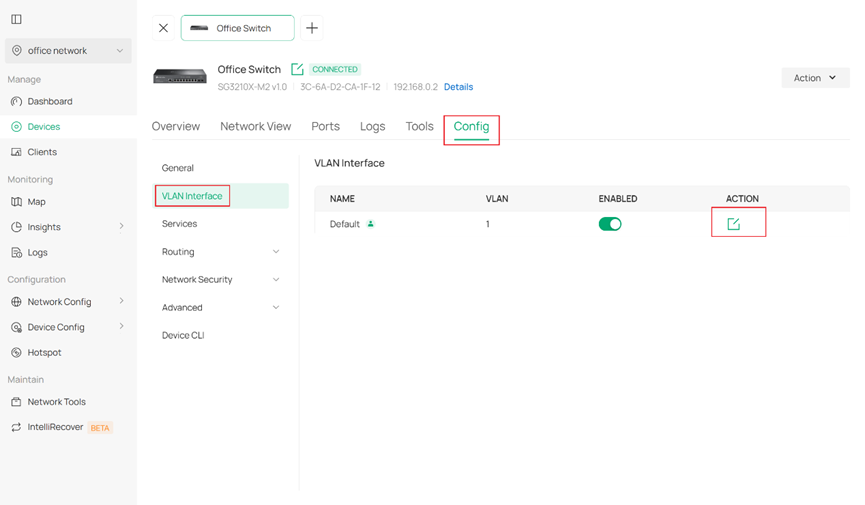Expand the Network Security section
The width and height of the screenshot is (865, 505).
(x=221, y=280)
